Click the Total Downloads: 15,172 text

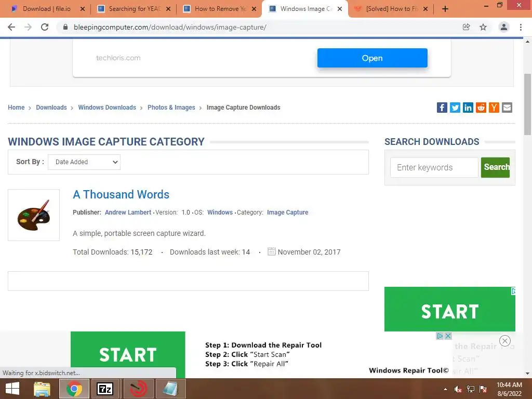[x=112, y=252]
